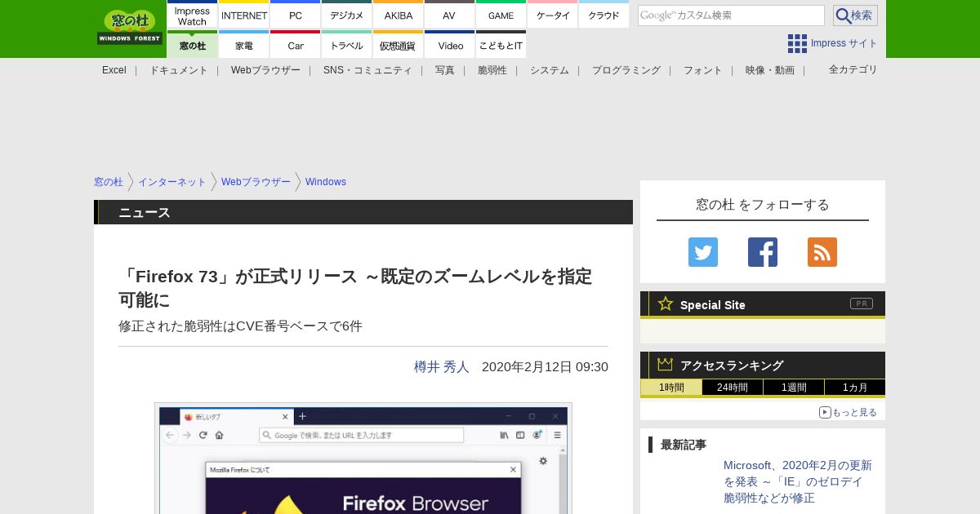Select the 1時間 ranking tab
The height and width of the screenshot is (514, 980).
click(671, 388)
